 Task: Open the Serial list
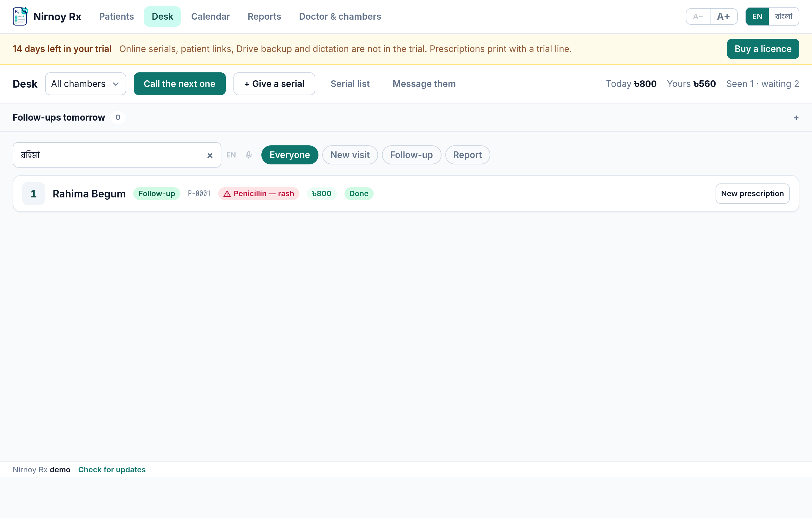tap(350, 84)
